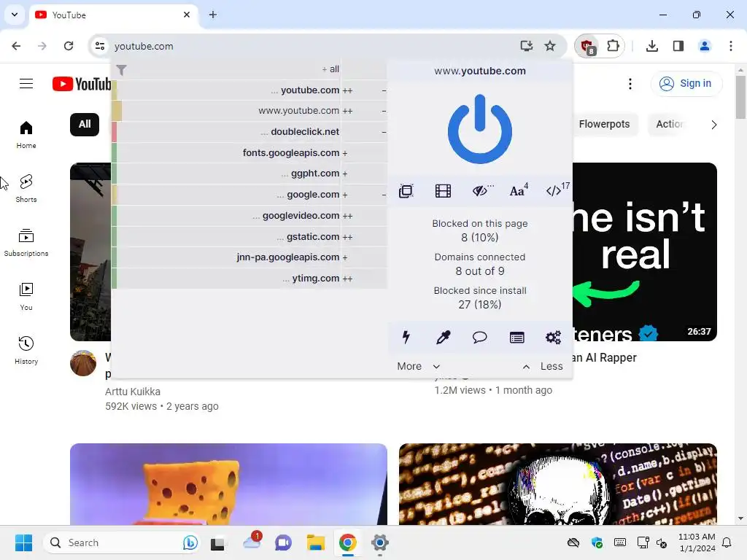
Task: Open the cheese sponge video thumbnail
Action: click(228, 484)
